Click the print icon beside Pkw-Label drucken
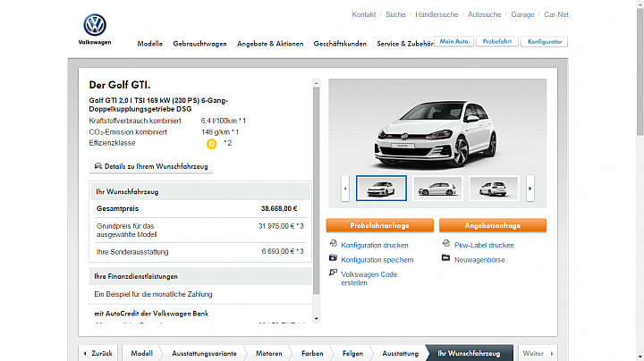This screenshot has height=361, width=644. 446,244
